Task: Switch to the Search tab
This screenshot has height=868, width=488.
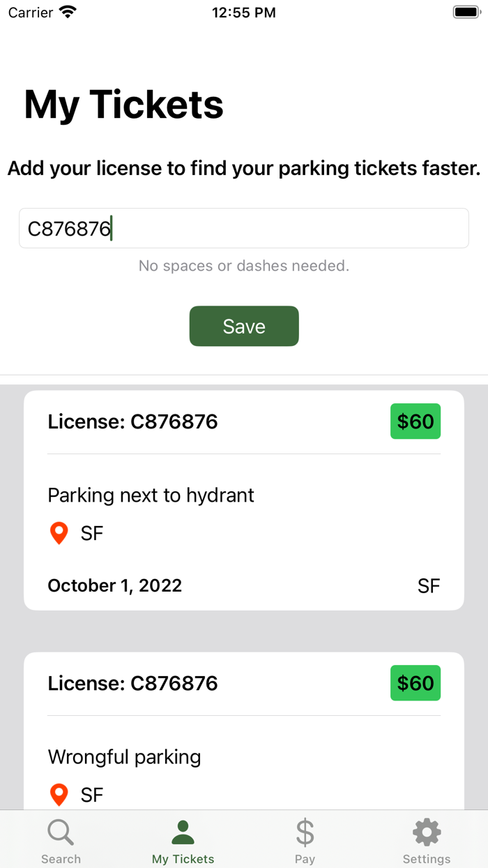Action: pyautogui.click(x=61, y=839)
